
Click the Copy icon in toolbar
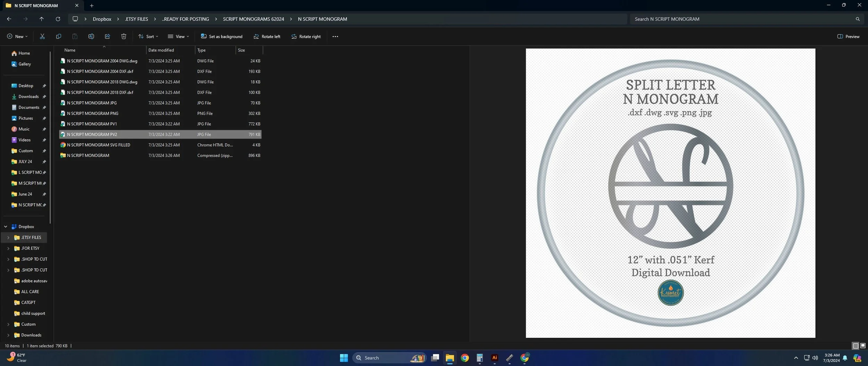[x=58, y=36]
